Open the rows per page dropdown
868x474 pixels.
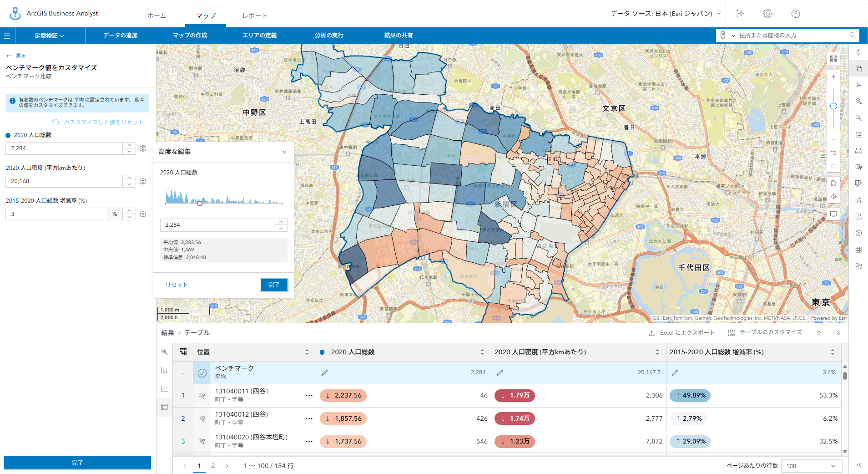click(811, 466)
